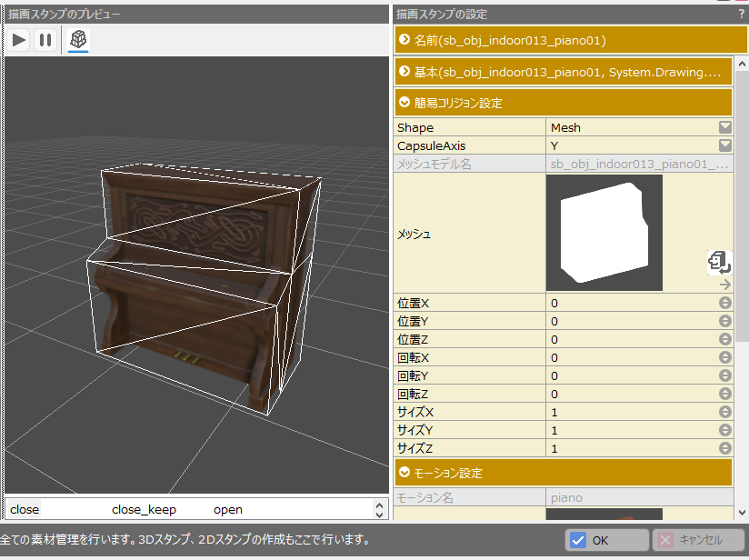Click the help question mark icon
Image resolution: width=749 pixels, height=560 pixels.
pyautogui.click(x=741, y=14)
